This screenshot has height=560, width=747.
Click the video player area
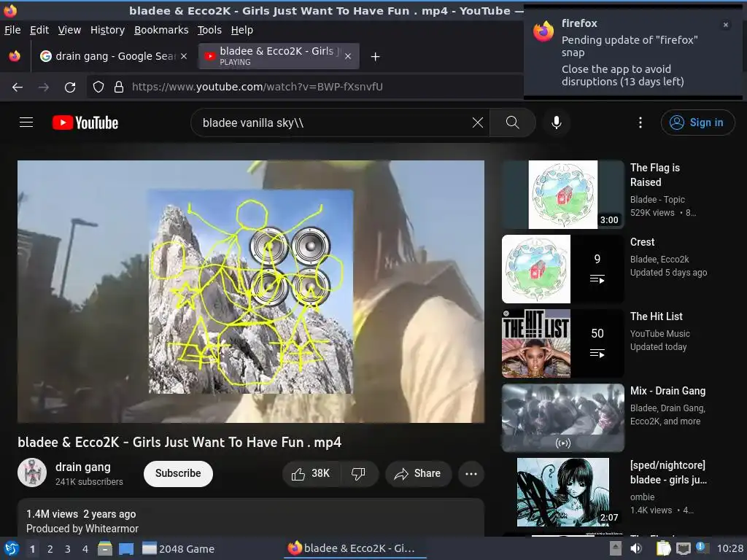click(251, 291)
